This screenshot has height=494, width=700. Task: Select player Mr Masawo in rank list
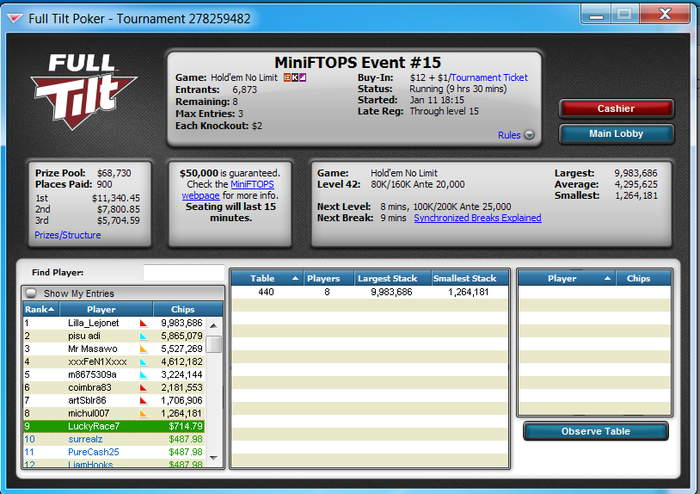click(x=114, y=349)
